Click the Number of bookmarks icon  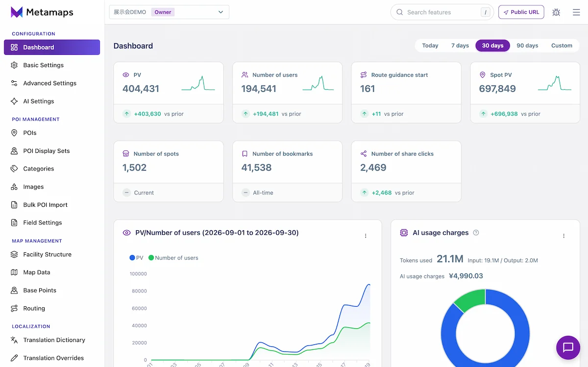tap(245, 154)
